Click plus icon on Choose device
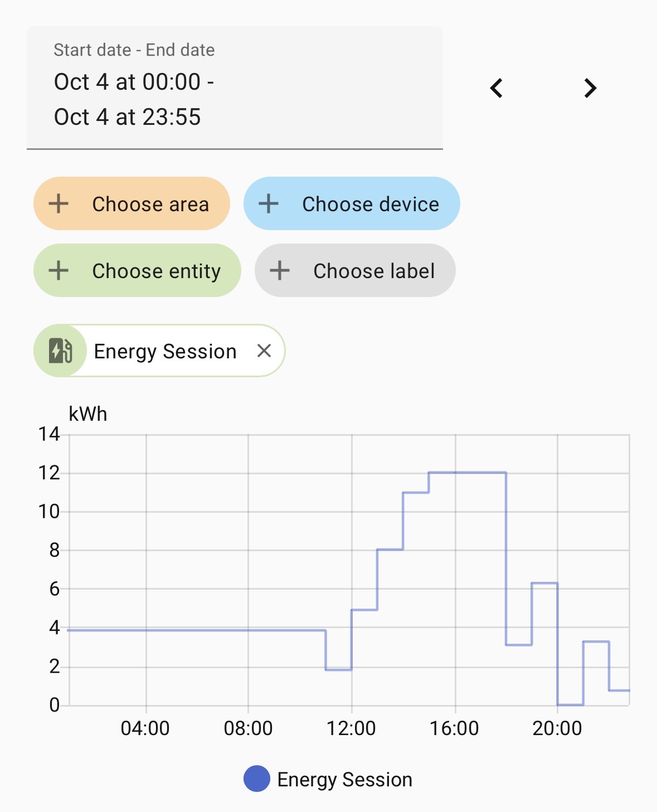This screenshot has width=657, height=812. [269, 204]
